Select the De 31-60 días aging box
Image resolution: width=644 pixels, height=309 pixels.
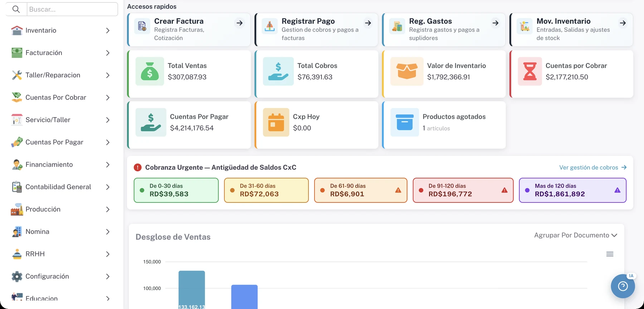pyautogui.click(x=266, y=190)
